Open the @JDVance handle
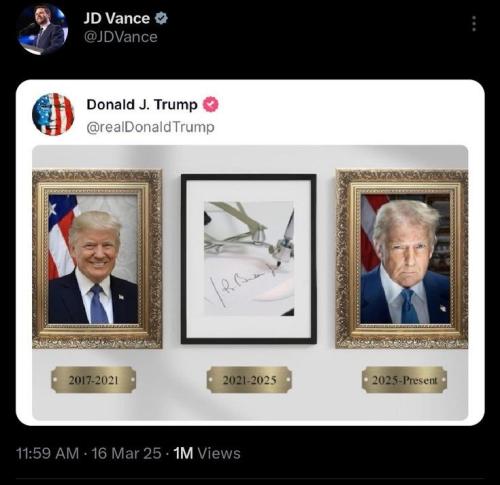Screen dimensions: 500x485 pyautogui.click(x=120, y=37)
